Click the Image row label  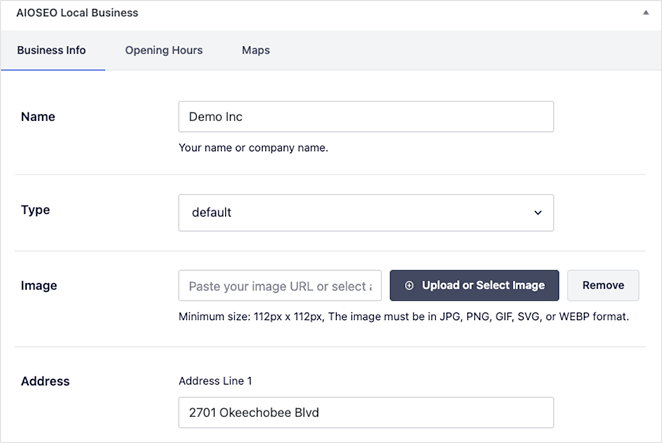point(39,286)
